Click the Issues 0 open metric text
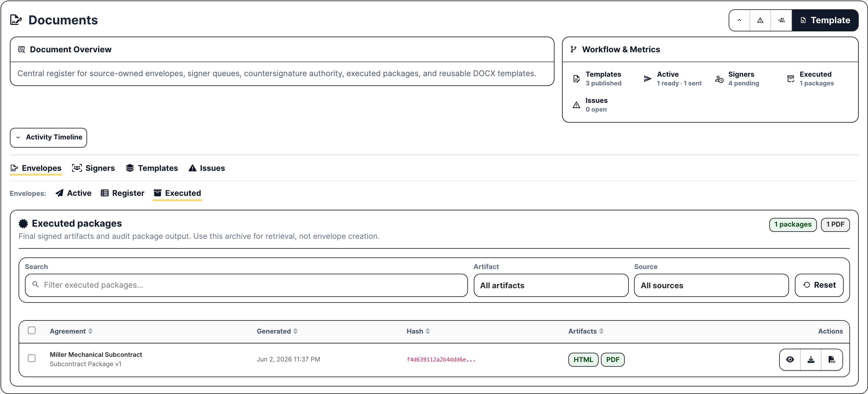This screenshot has height=394, width=868. (596, 105)
